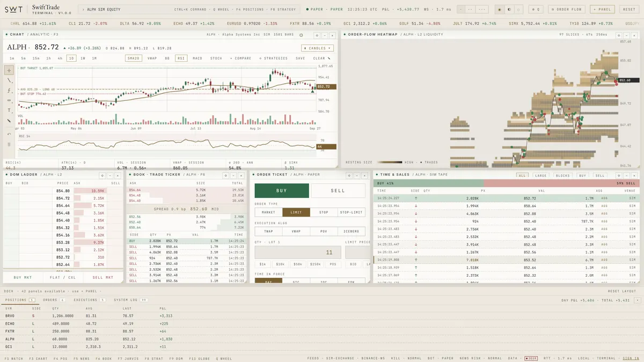
Task: Toggle the MACD indicator
Action: pos(197,58)
